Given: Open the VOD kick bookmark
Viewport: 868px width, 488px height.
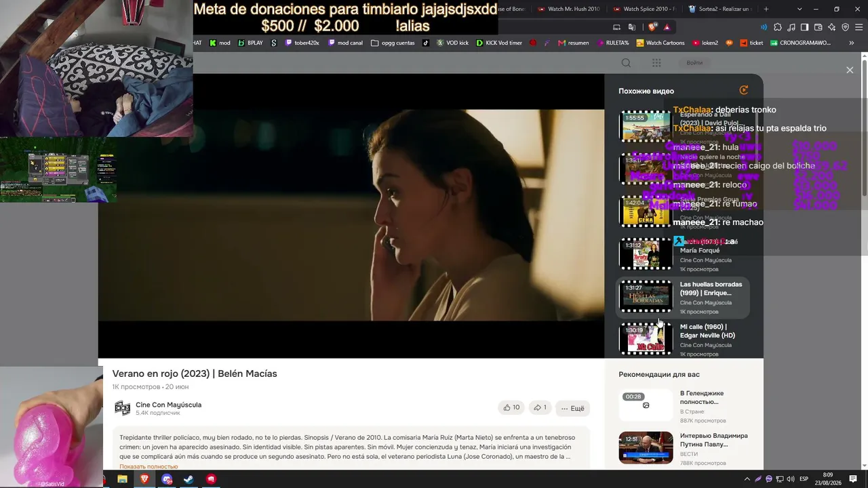Looking at the screenshot, I should tap(452, 43).
